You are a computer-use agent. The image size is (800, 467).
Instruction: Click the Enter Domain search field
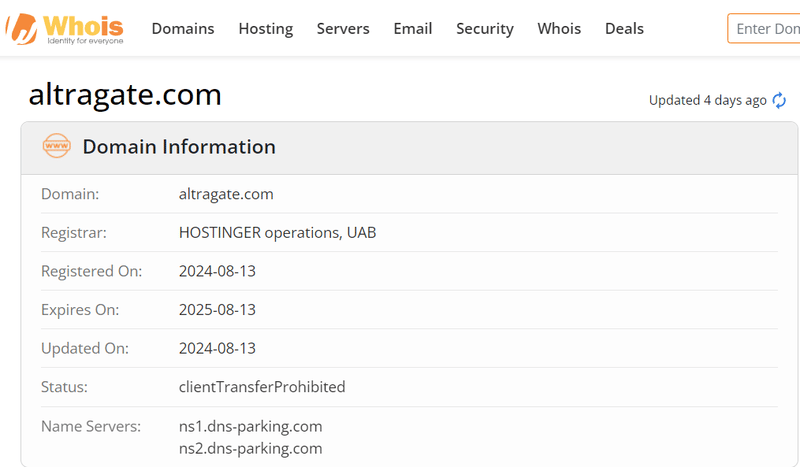(x=764, y=29)
